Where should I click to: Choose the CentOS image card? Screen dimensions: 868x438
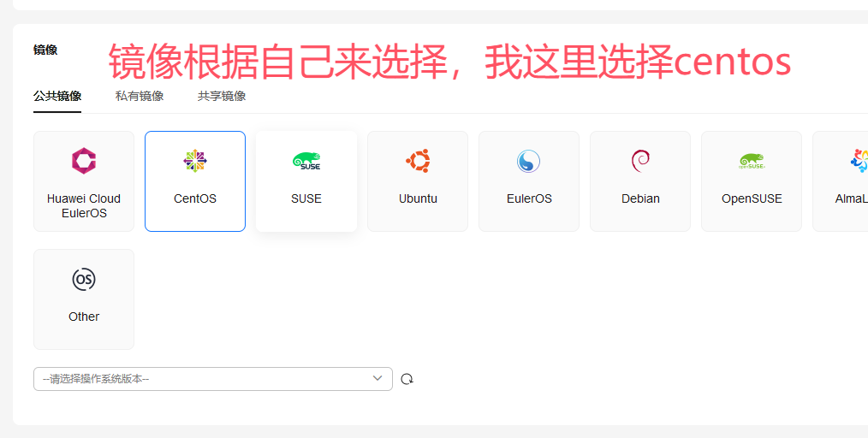[195, 181]
